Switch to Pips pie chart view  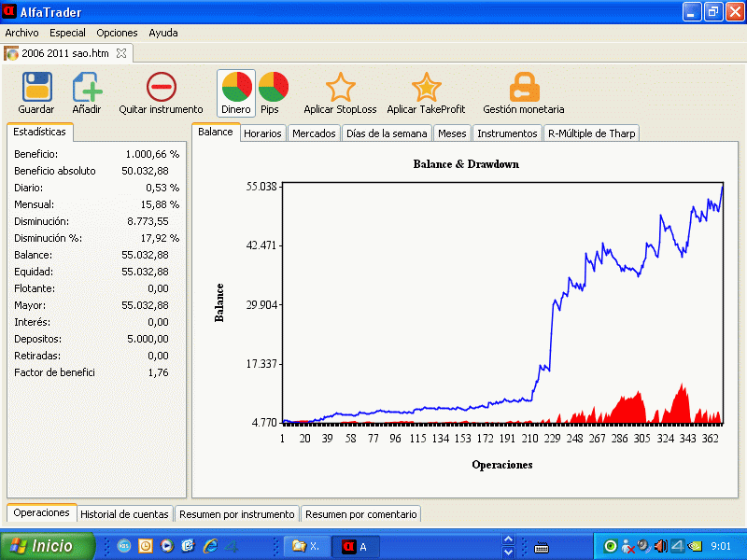(273, 87)
